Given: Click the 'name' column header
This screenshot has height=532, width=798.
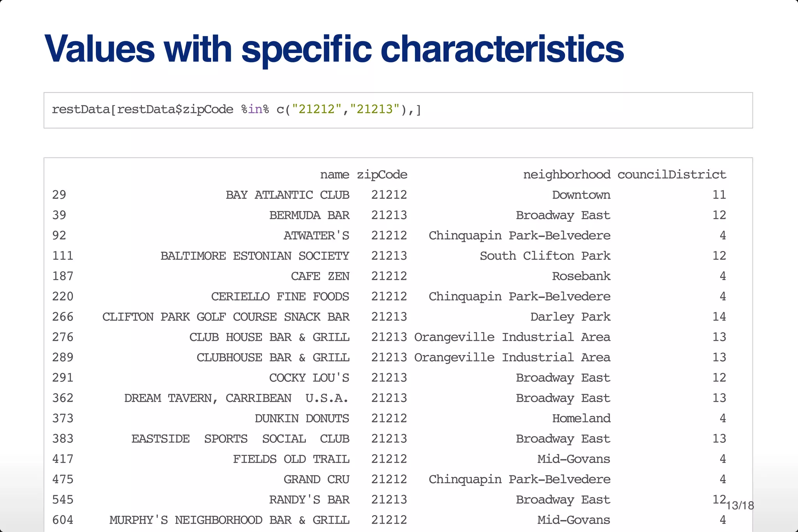Looking at the screenshot, I should pyautogui.click(x=335, y=174).
